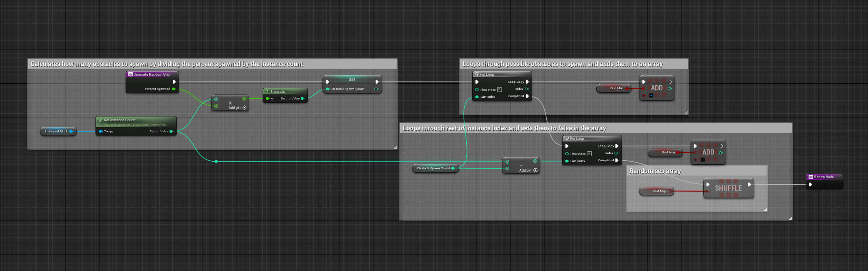The width and height of the screenshot is (868, 271).
Task: Click second For Loop Completed pin
Action: pyautogui.click(x=616, y=160)
